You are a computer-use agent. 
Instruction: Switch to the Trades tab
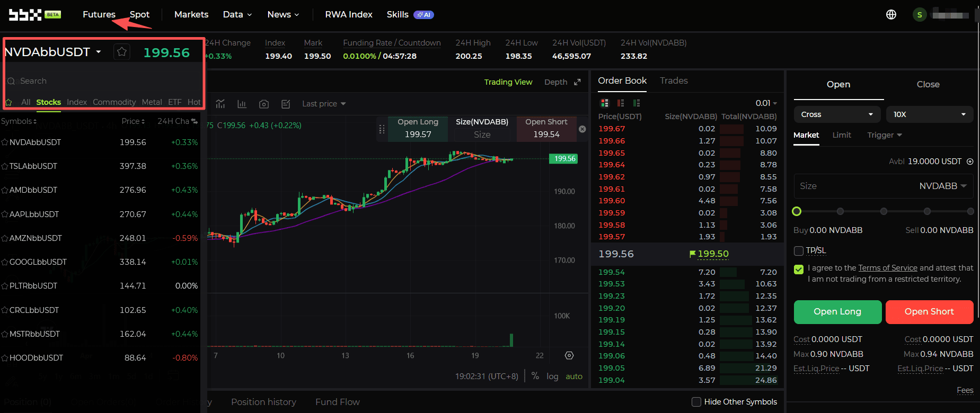coord(674,80)
